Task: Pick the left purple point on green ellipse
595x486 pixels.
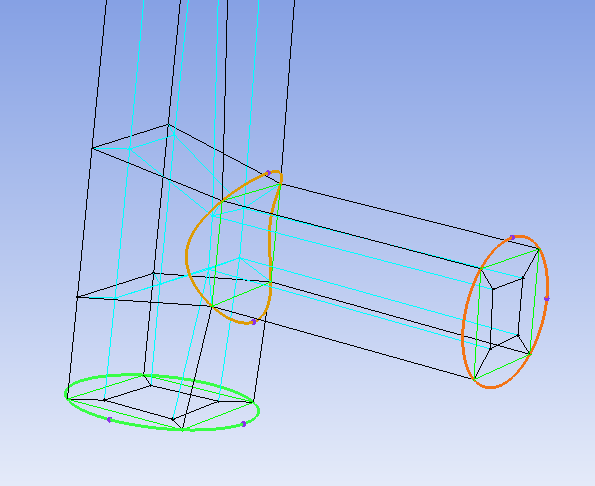Action: click(109, 420)
